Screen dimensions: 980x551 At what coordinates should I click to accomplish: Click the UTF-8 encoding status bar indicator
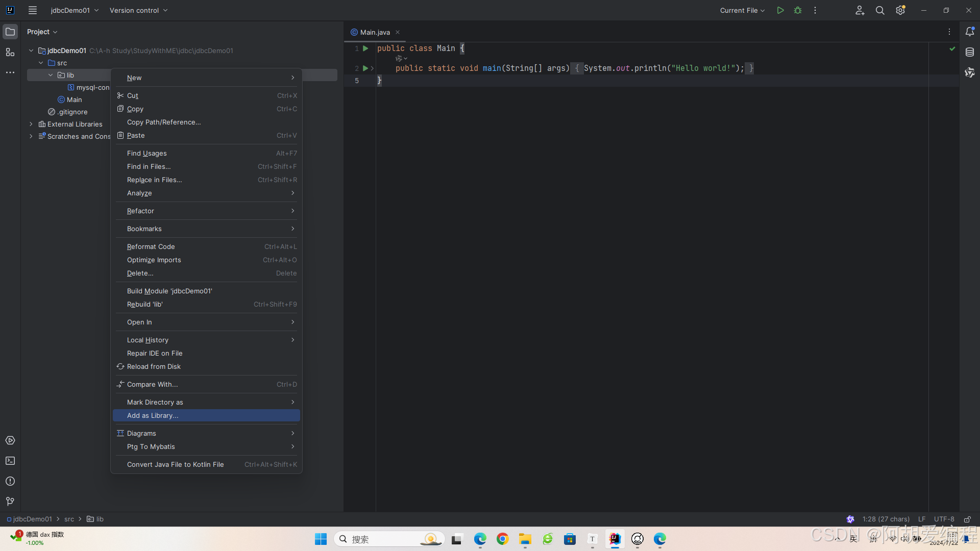[944, 519]
